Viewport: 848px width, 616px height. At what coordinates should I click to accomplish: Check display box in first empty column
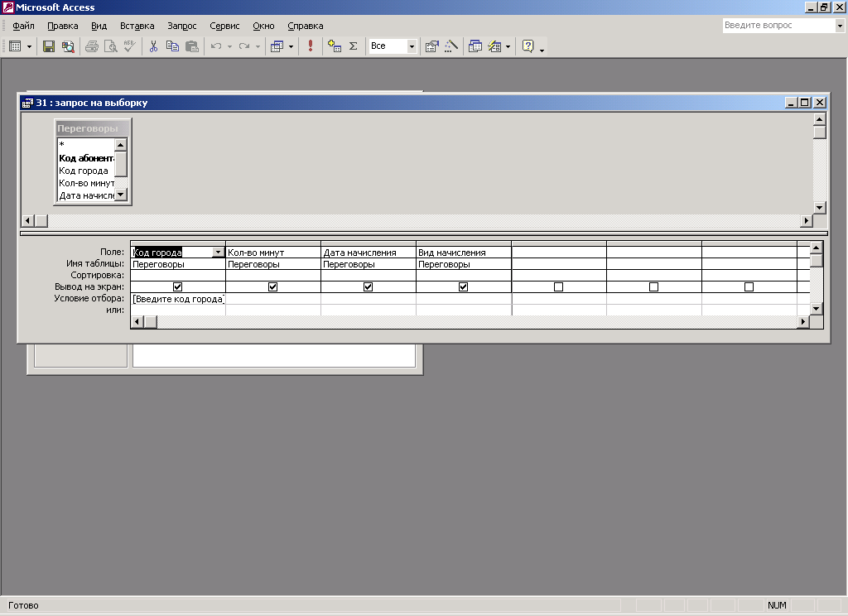(558, 286)
